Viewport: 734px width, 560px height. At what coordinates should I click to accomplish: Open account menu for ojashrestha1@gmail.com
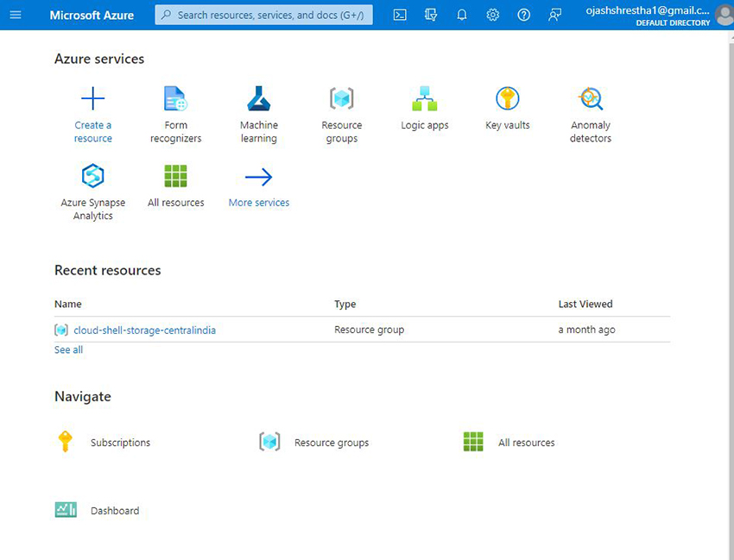[658, 15]
